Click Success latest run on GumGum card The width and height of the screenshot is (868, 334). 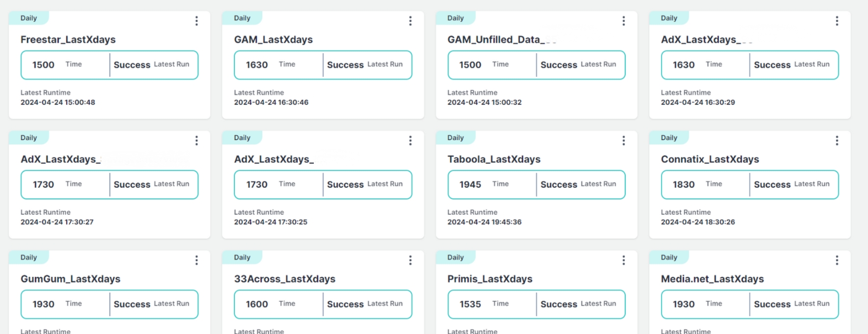tap(132, 304)
